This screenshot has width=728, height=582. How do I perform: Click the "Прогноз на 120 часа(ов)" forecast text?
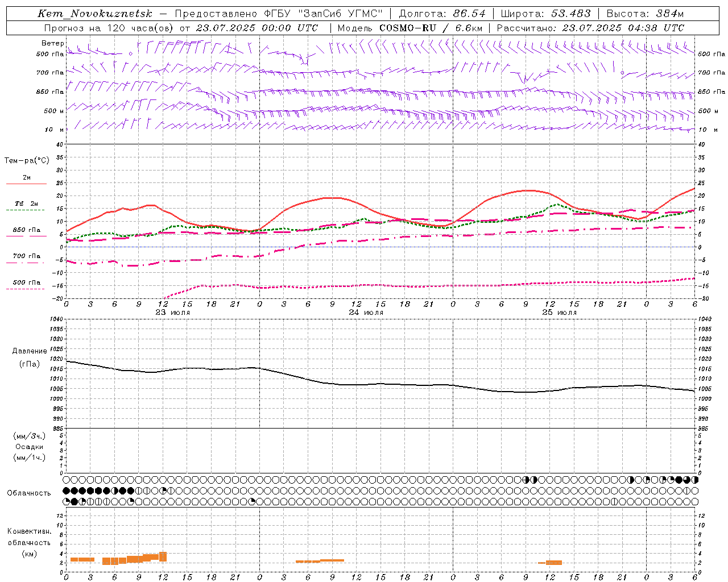point(109,28)
